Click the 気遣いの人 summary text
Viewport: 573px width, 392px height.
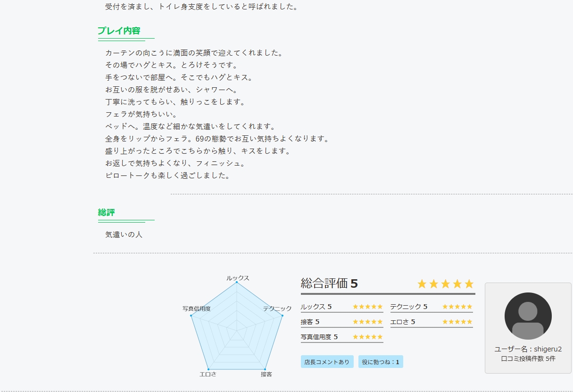124,234
